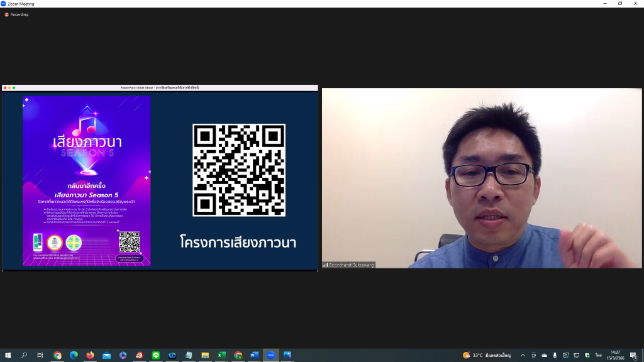Switch to Excel on the taskbar
Image resolution: width=644 pixels, height=362 pixels.
[x=222, y=356]
